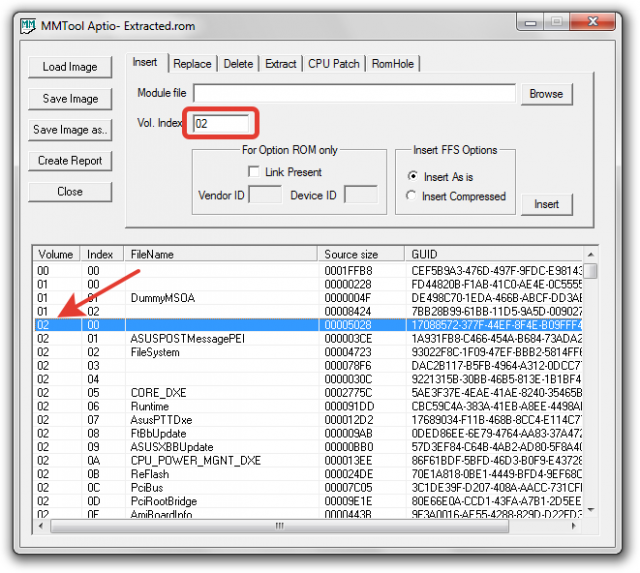Sort by the FileName column header

point(220,254)
